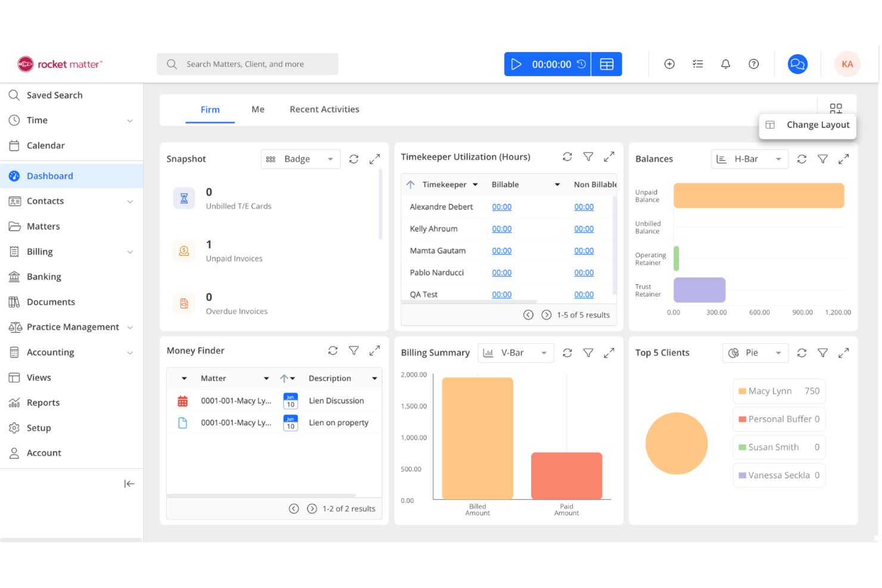
Task: Expand the Money Finder widget to fullscreen
Action: [x=375, y=350]
